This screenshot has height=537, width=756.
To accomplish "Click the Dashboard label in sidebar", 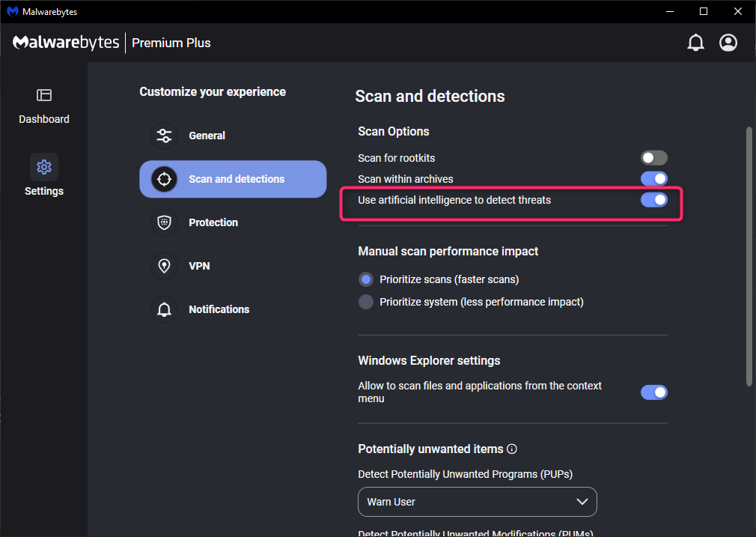I will pos(44,119).
